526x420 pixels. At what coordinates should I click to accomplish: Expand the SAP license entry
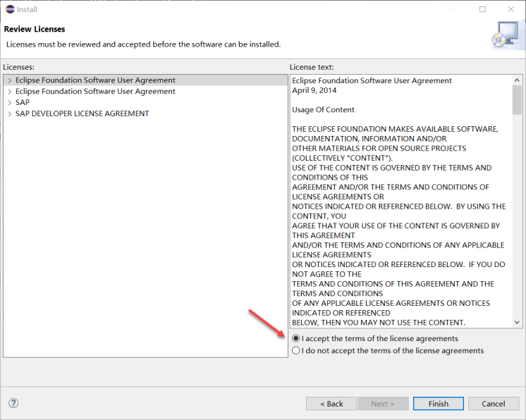pos(10,103)
